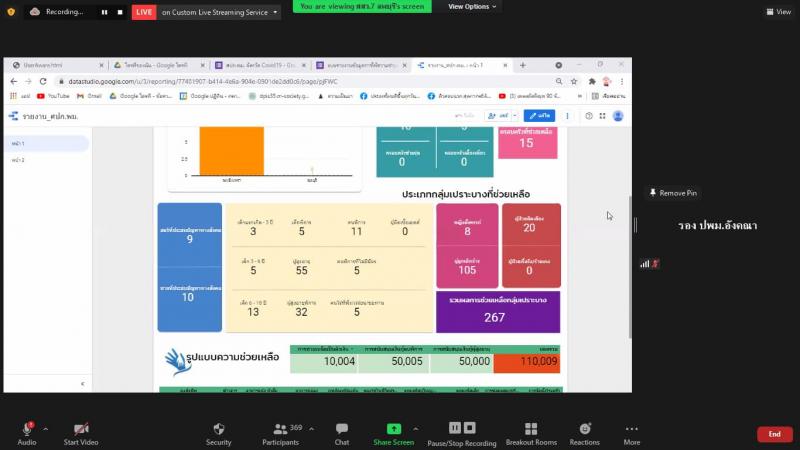Open the share dropdown arrow in Data Studio
The height and width of the screenshot is (450, 800).
click(515, 116)
